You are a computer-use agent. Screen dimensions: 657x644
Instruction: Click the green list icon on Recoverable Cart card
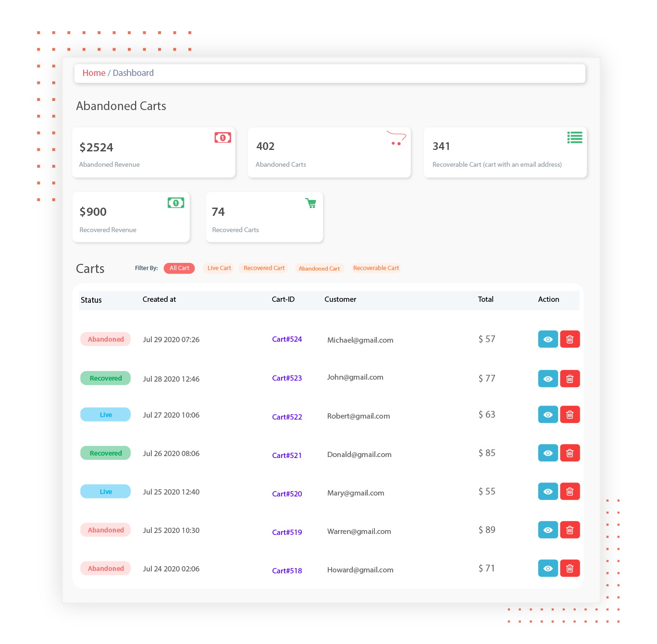(575, 137)
